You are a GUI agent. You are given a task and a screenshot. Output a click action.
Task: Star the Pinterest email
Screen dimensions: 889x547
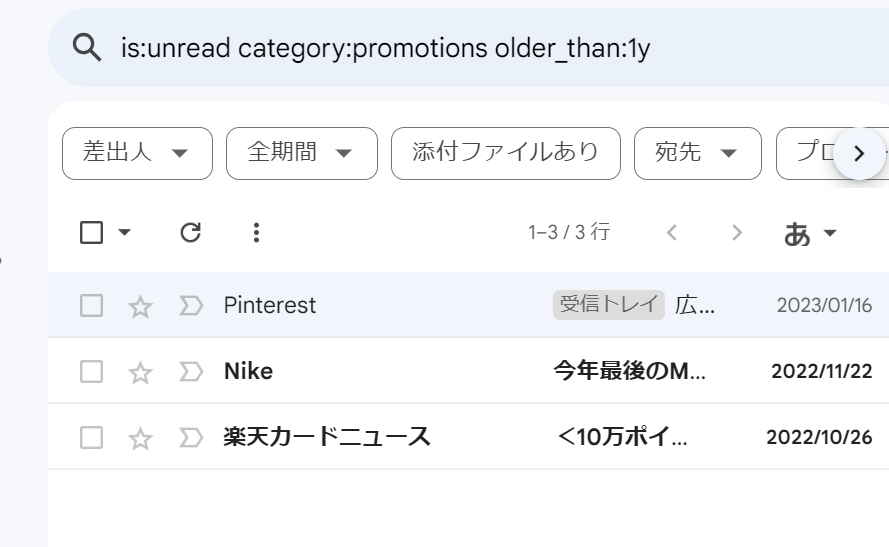click(140, 306)
